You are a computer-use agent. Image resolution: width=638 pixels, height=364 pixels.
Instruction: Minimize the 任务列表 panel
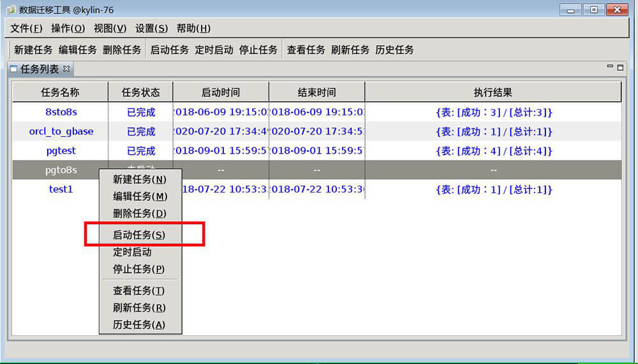(610, 66)
